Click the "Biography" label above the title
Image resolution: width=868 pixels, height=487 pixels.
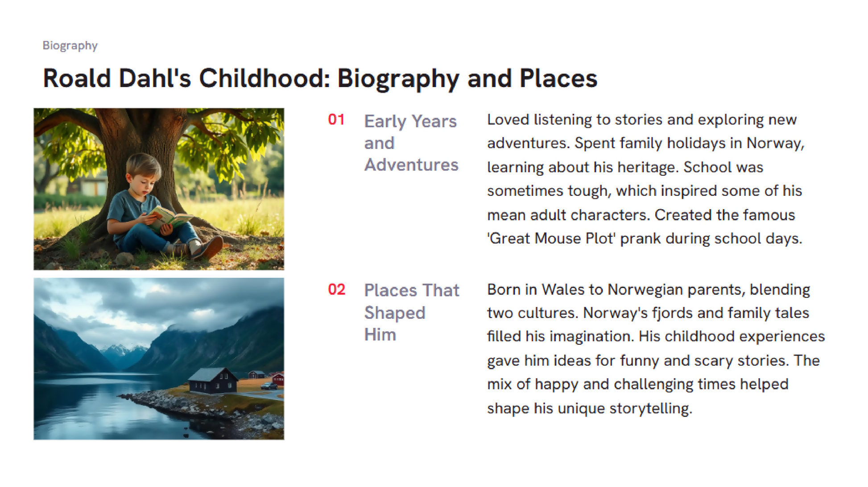pos(70,45)
